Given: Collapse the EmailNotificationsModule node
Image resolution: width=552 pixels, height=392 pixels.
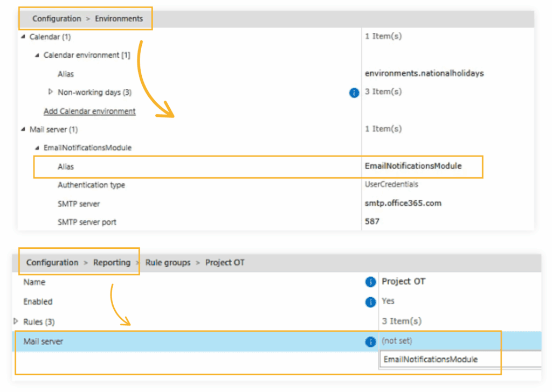Looking at the screenshot, I should [37, 148].
